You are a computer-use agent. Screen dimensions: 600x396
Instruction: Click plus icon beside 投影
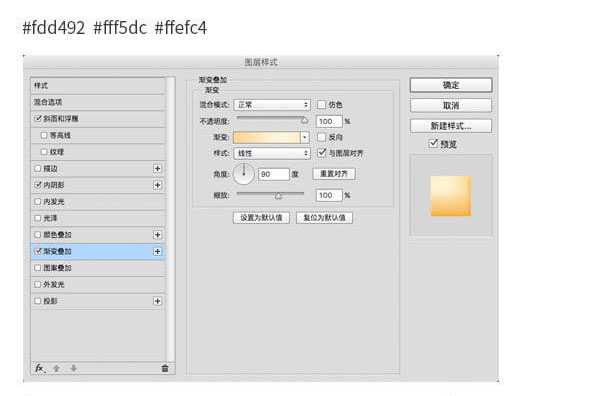point(157,301)
